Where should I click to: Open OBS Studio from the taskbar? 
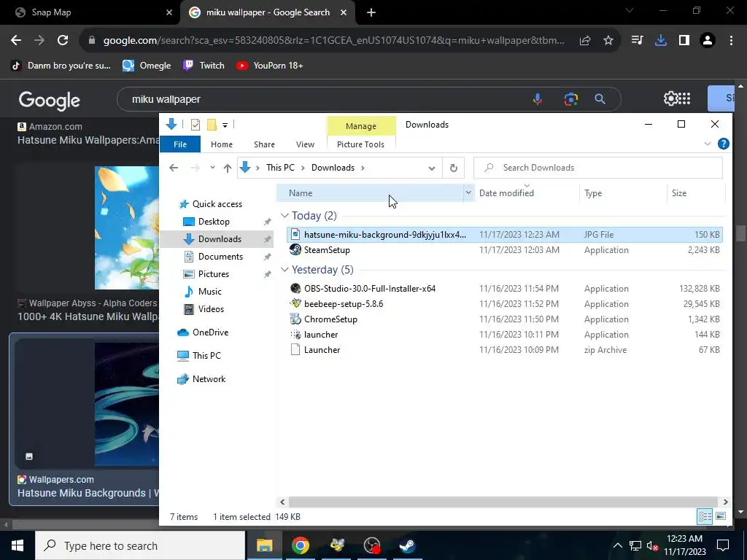[x=371, y=545]
